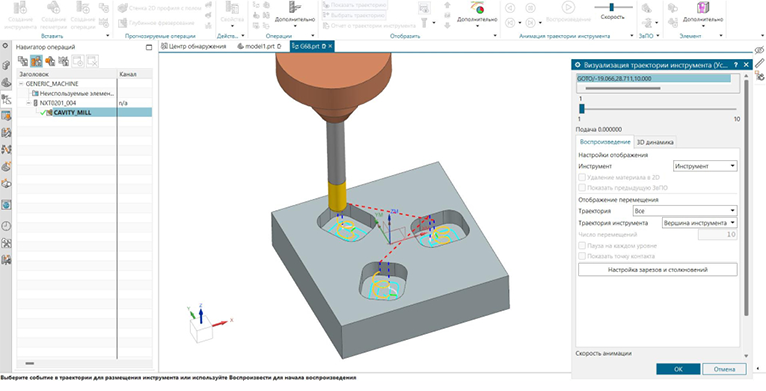Select Geometry view icon in navigator
The height and width of the screenshot is (391, 766).
click(50, 61)
